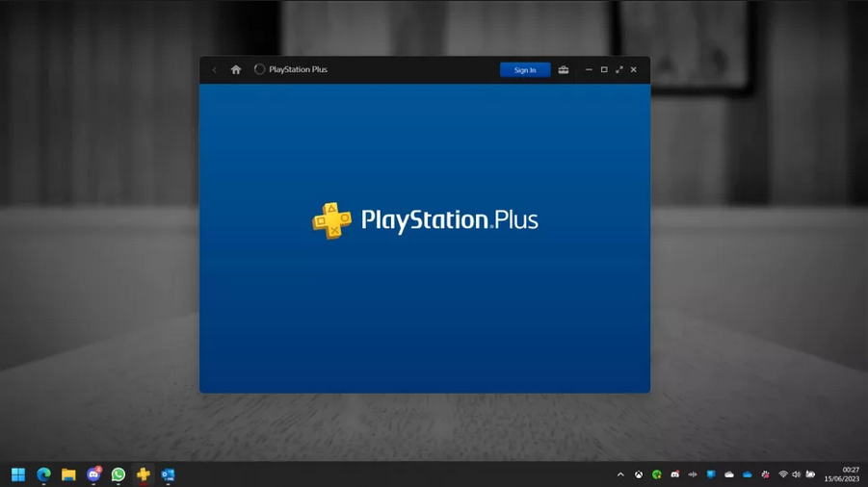This screenshot has height=487, width=868.
Task: Expand the hidden system tray icons chevron
Action: point(620,474)
